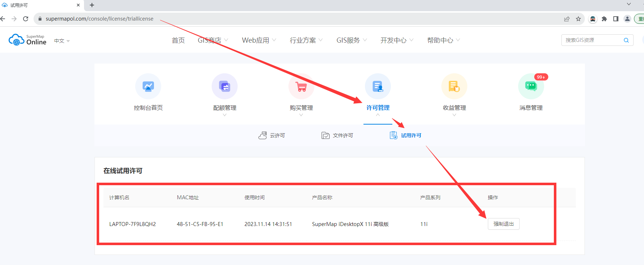
Task: Click the 搜索GIS资源 search field
Action: [x=591, y=40]
